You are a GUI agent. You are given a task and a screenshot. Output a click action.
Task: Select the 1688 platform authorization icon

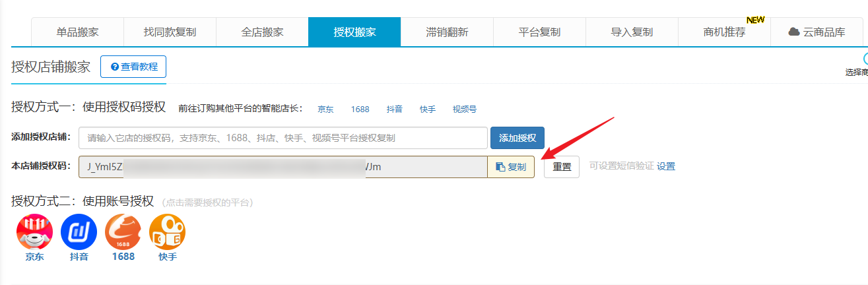pos(123,232)
